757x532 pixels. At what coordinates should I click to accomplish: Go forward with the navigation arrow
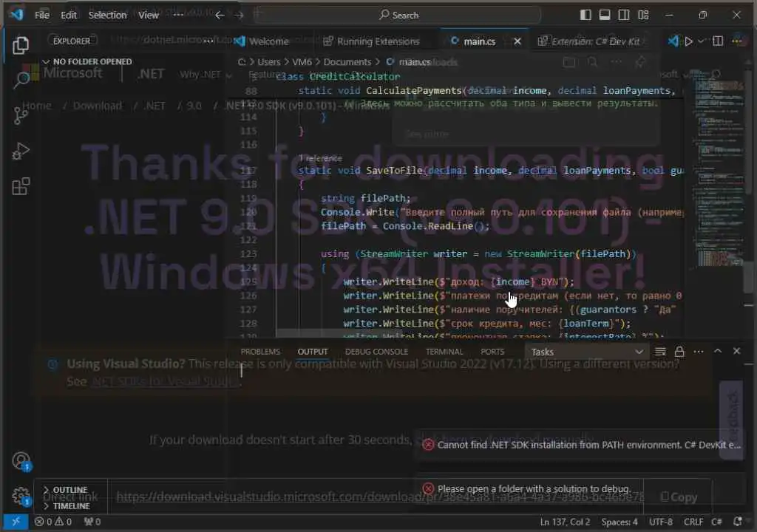point(239,16)
